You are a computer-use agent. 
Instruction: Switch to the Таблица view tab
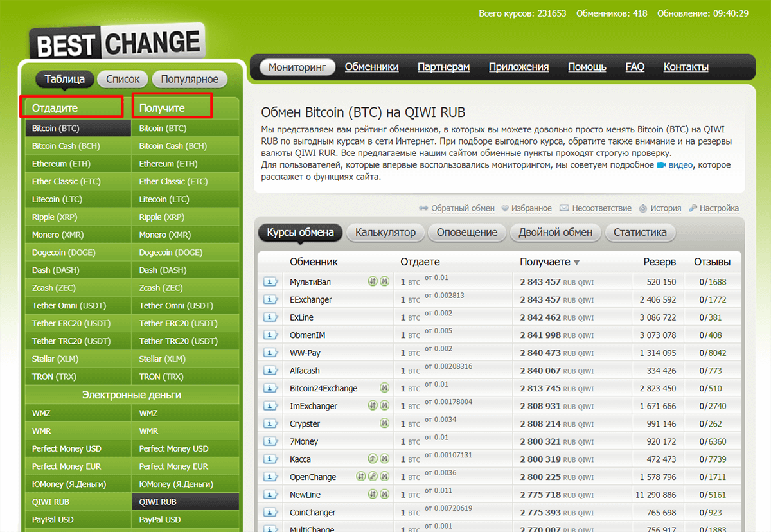coord(65,79)
